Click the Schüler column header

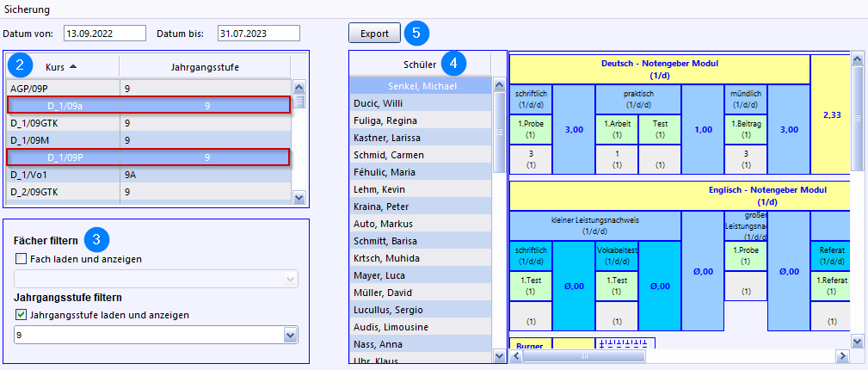420,65
